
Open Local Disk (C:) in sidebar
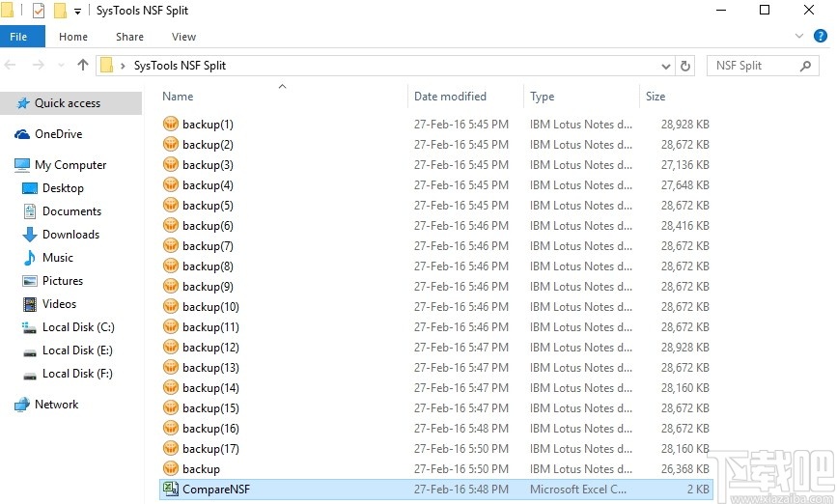[x=78, y=327]
